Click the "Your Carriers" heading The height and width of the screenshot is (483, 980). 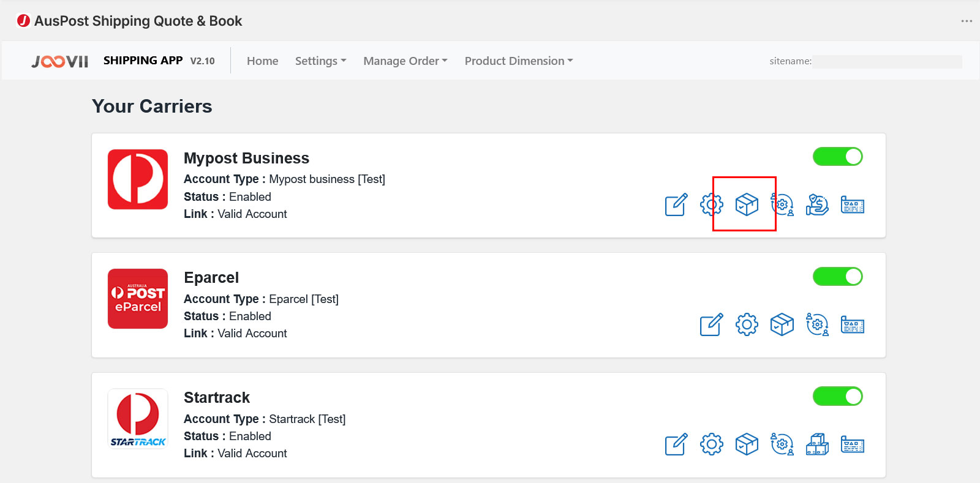click(152, 107)
